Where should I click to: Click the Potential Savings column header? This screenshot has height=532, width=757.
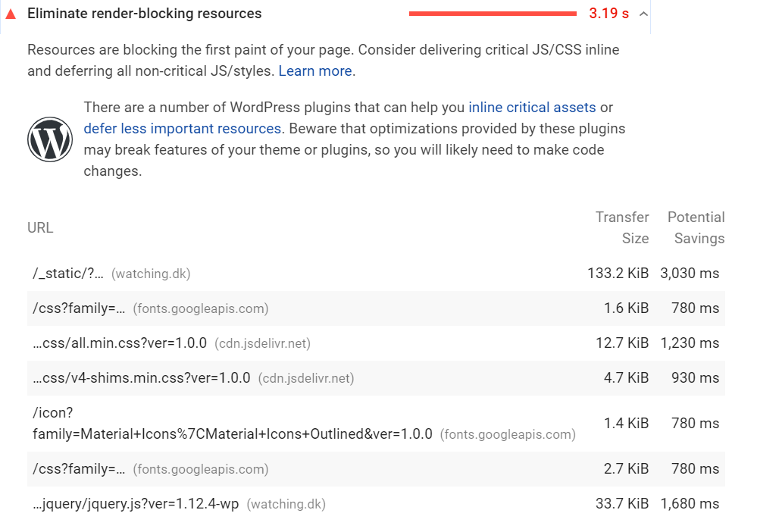tap(696, 228)
